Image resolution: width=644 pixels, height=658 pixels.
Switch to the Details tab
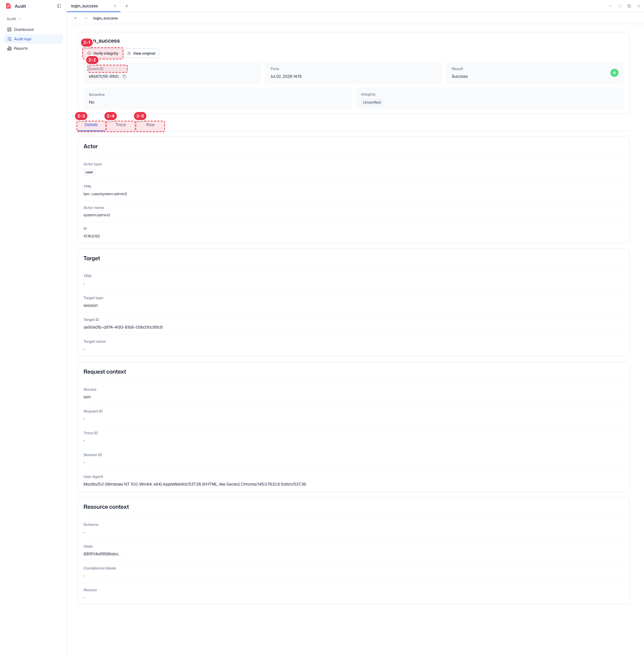click(91, 125)
